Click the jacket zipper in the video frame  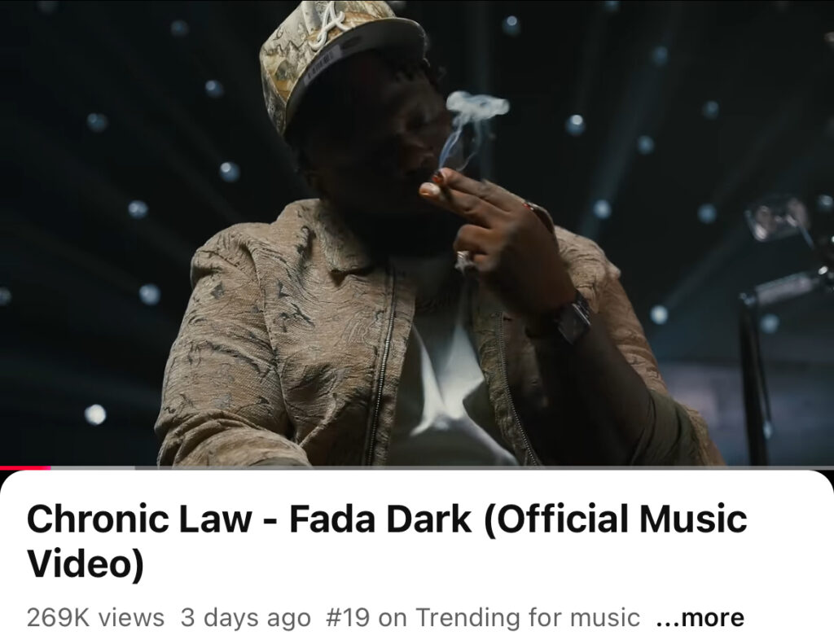(380, 367)
